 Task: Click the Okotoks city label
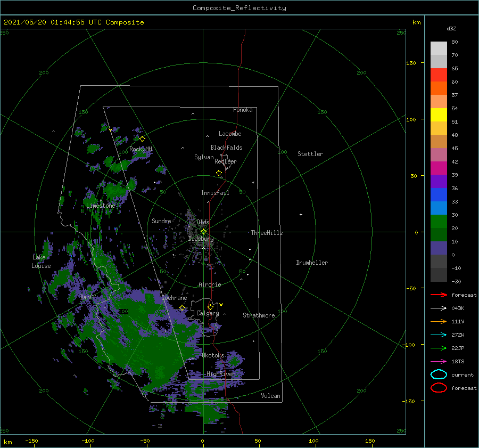click(213, 355)
